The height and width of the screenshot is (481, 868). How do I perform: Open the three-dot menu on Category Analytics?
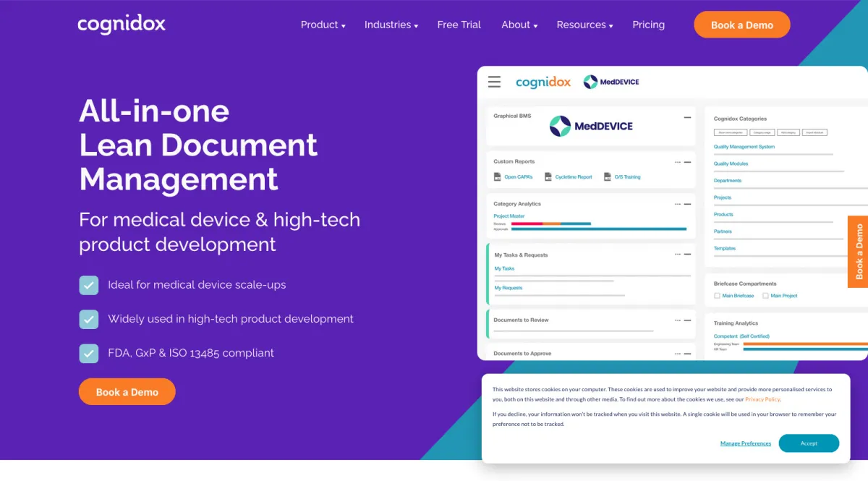pyautogui.click(x=678, y=204)
